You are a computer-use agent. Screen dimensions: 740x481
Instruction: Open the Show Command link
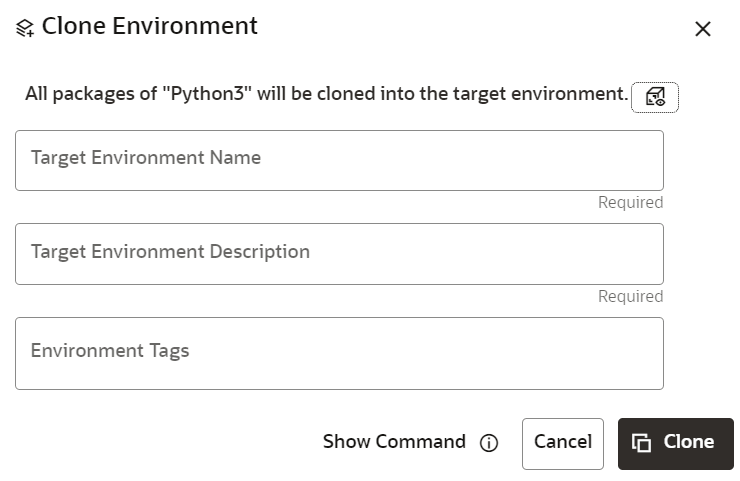pos(394,442)
